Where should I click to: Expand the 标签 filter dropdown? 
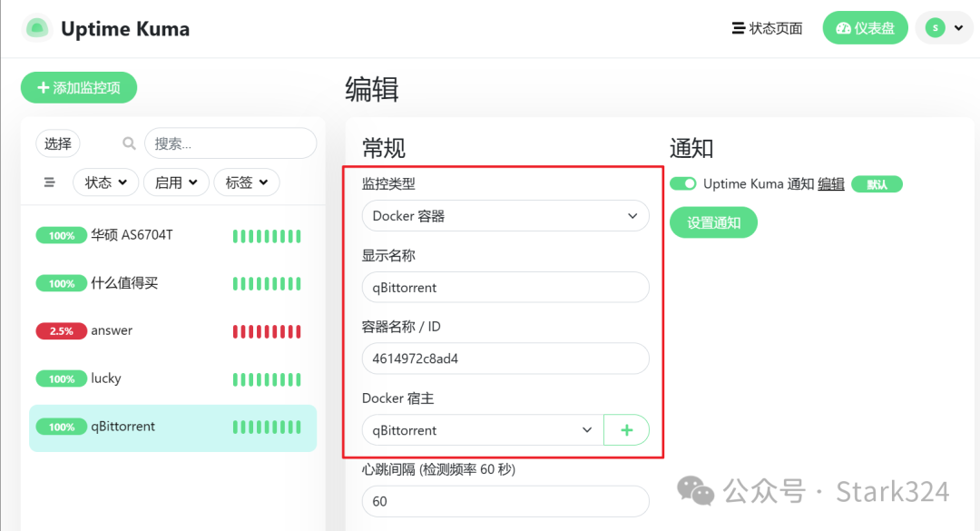click(x=247, y=182)
